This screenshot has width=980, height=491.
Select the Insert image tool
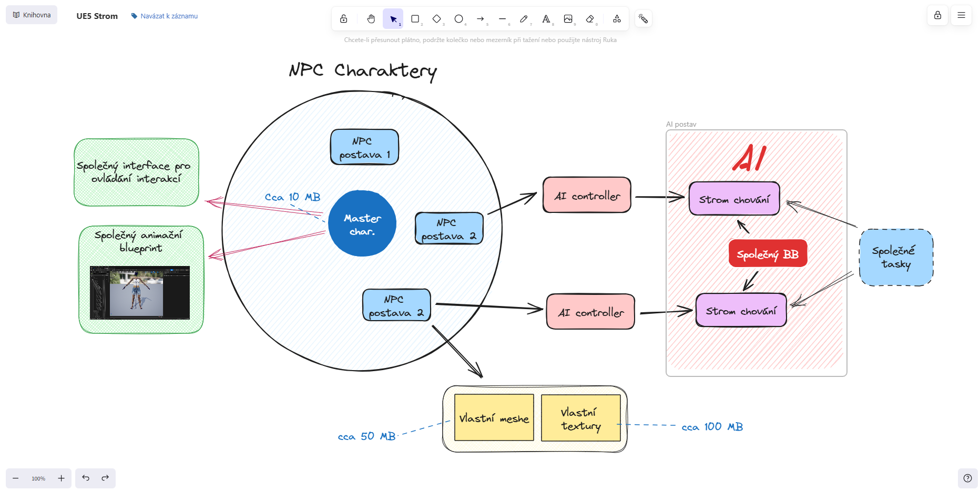(x=568, y=19)
